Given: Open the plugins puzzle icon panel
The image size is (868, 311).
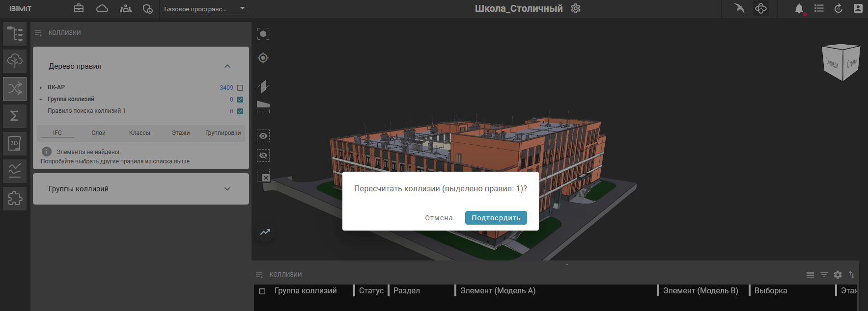Looking at the screenshot, I should pos(15,199).
